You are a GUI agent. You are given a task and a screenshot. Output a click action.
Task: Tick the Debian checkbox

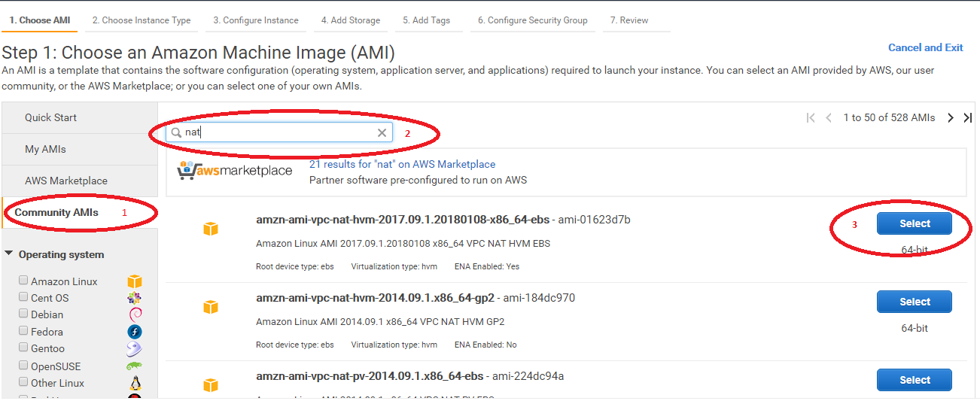(24, 314)
